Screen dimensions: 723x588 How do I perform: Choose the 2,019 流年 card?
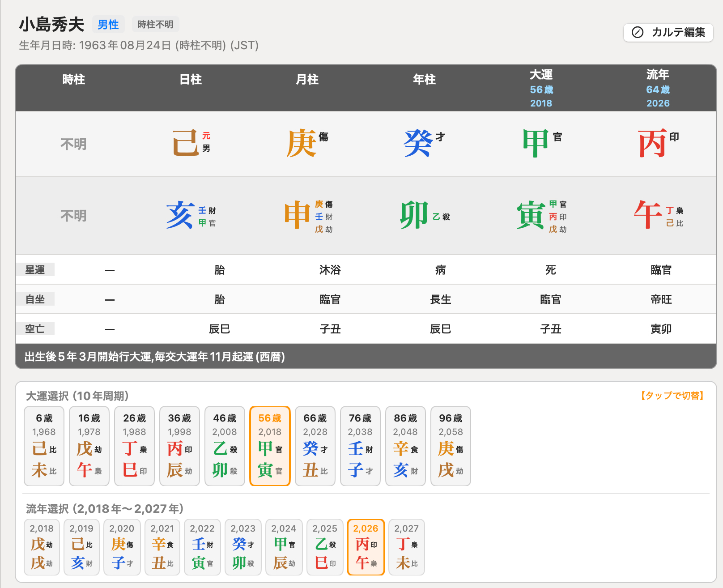coord(81,547)
